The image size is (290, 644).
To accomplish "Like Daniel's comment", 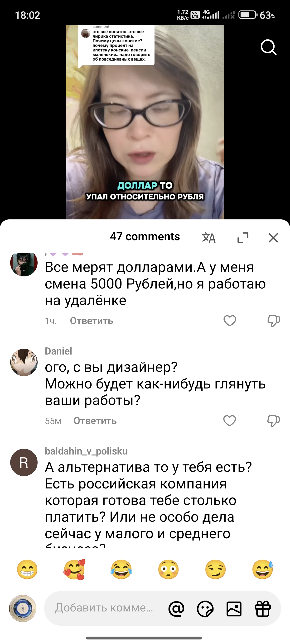I will pyautogui.click(x=230, y=421).
